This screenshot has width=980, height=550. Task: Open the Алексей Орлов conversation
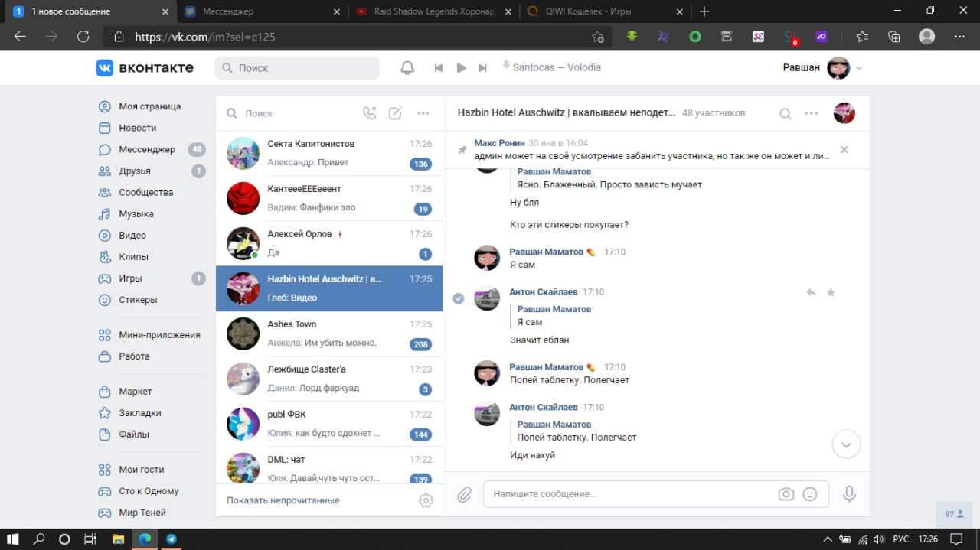coord(329,243)
